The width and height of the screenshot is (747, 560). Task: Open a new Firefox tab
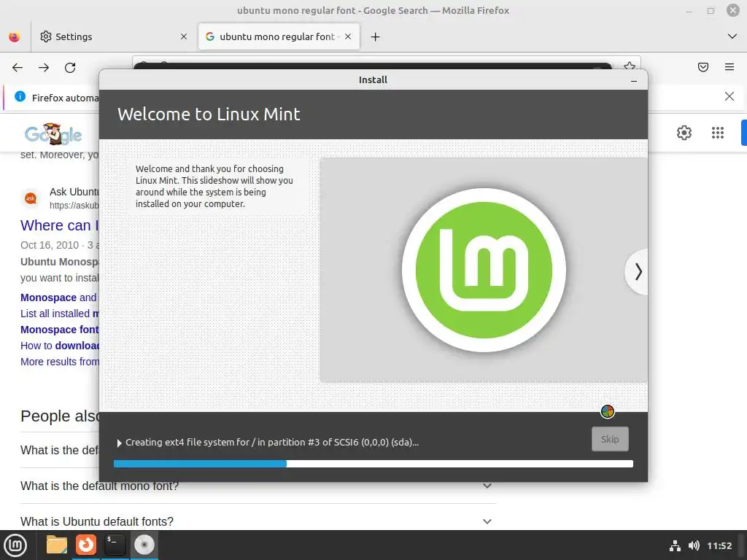(376, 36)
